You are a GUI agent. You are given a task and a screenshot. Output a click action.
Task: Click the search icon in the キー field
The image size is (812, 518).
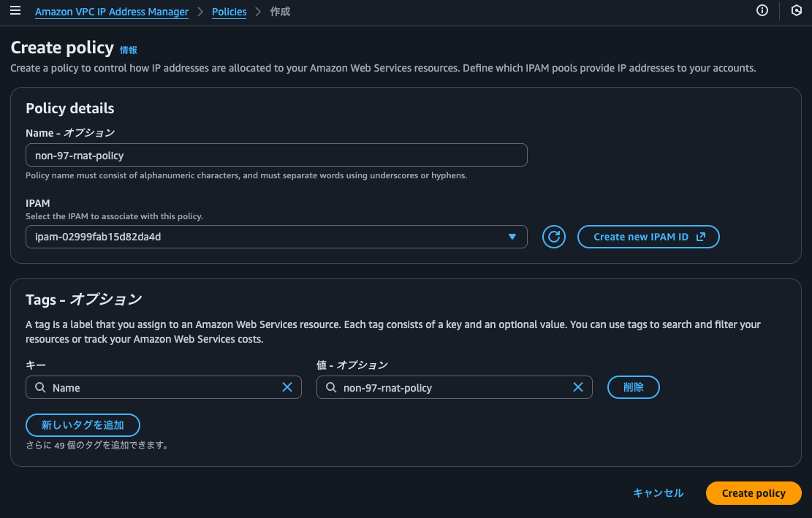[39, 387]
